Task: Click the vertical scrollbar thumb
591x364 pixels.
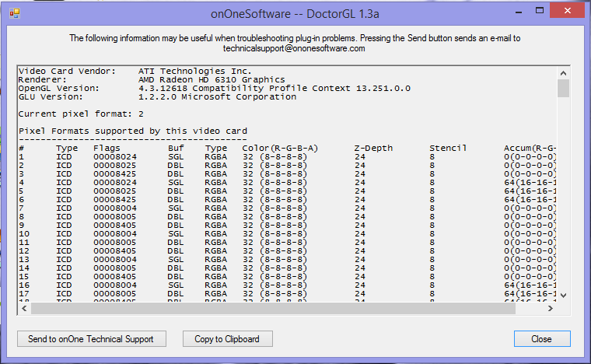Action: [563, 89]
